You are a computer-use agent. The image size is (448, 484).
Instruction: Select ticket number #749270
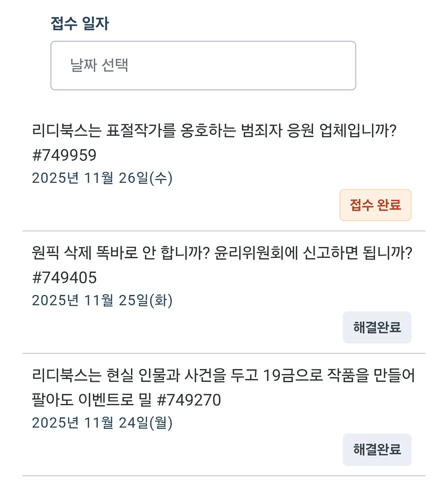189,400
